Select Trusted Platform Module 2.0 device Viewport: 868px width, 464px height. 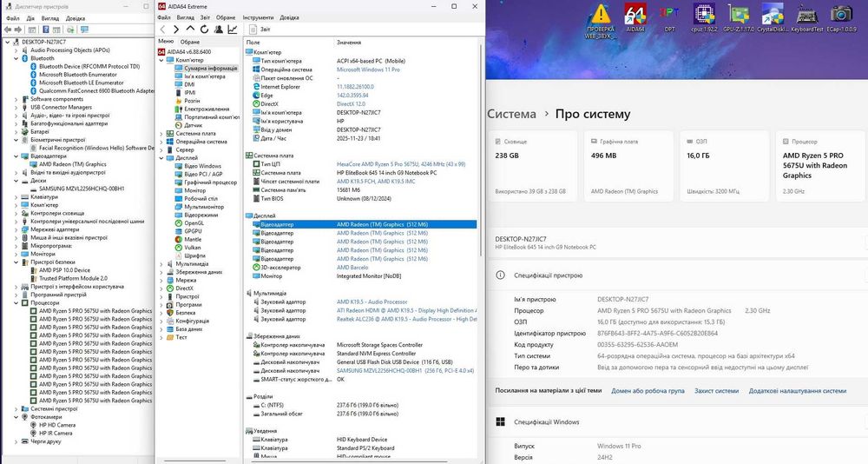tap(73, 278)
